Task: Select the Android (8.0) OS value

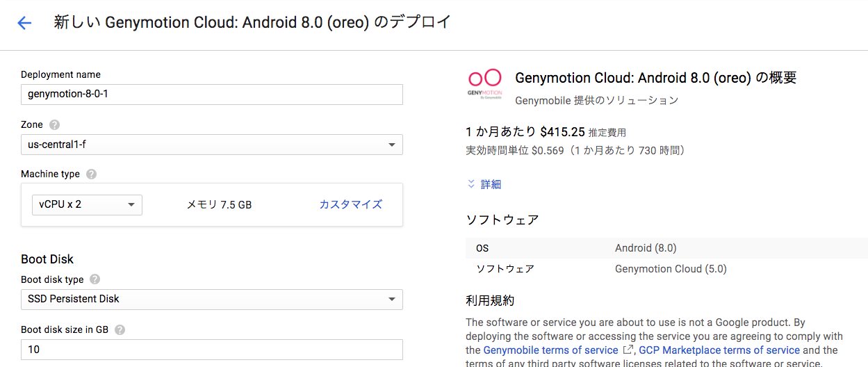Action: click(x=646, y=248)
